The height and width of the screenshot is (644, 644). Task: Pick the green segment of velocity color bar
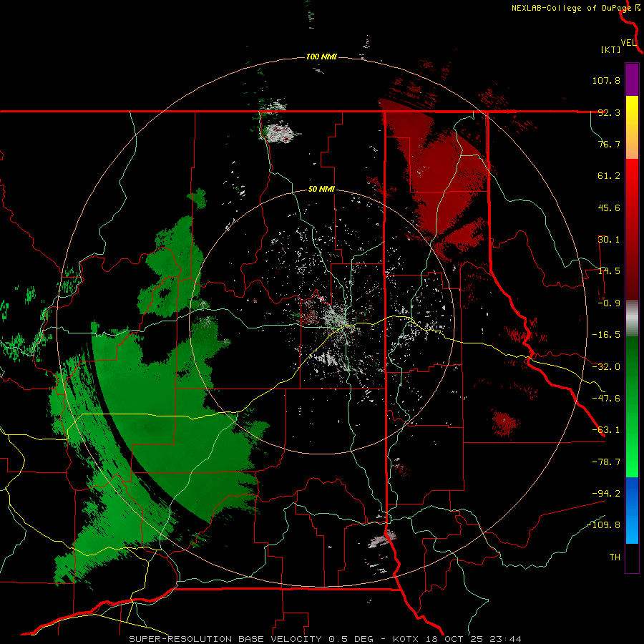[632, 406]
